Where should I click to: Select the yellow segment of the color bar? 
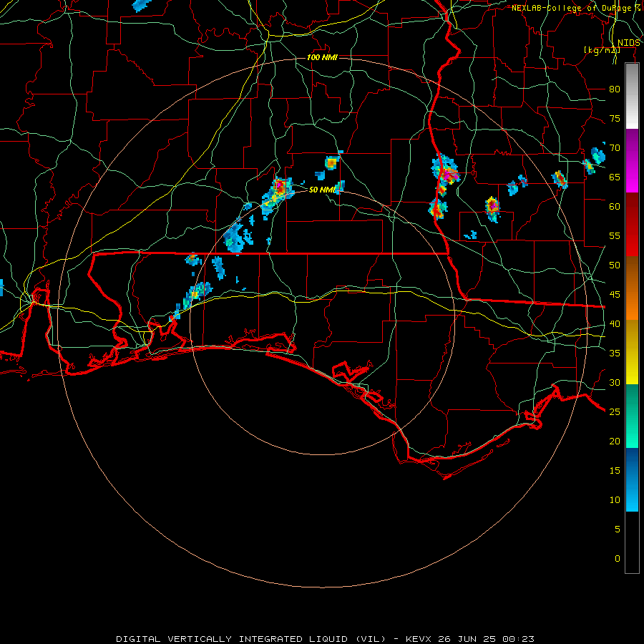click(x=632, y=352)
